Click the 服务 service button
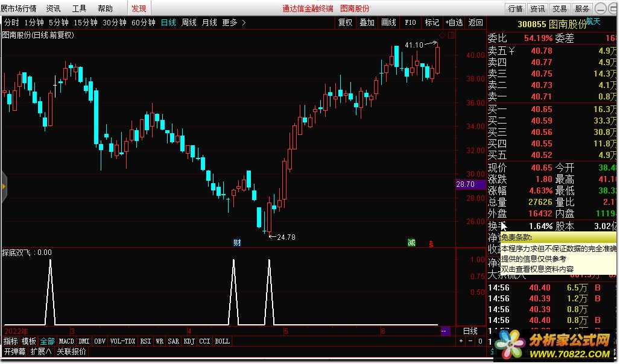 pos(581,8)
